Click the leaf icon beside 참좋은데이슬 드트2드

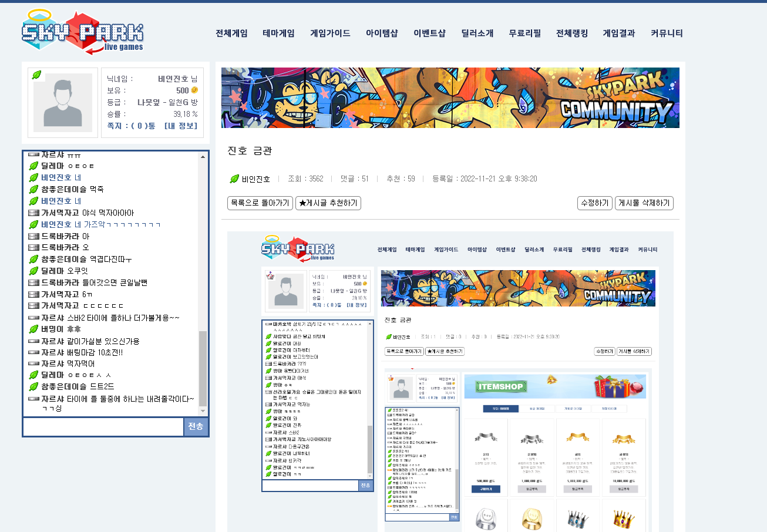click(x=33, y=386)
